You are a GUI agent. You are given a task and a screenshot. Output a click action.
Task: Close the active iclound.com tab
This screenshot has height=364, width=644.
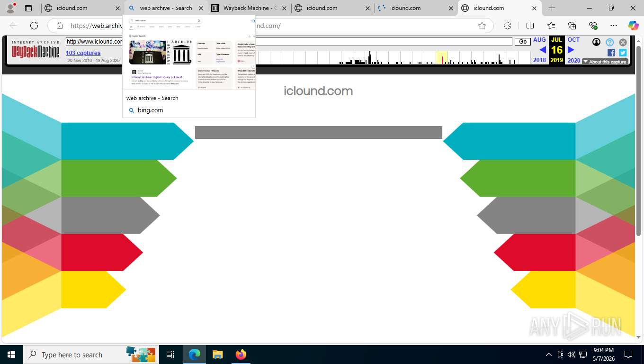535,8
